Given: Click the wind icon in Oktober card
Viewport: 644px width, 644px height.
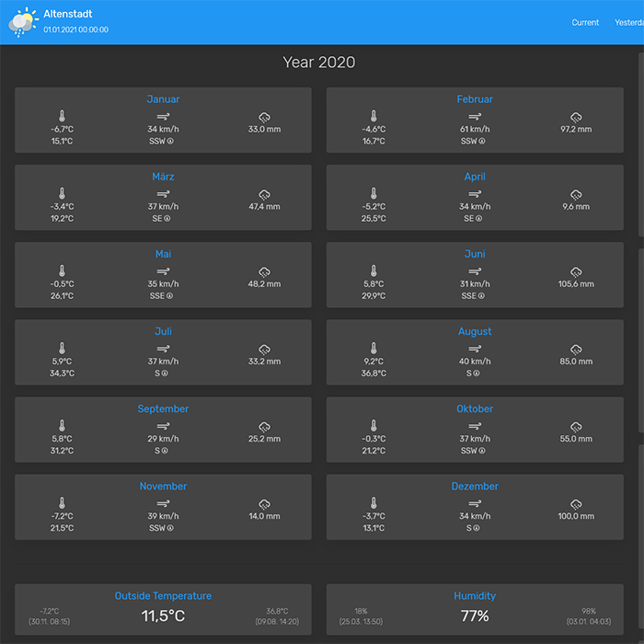Looking at the screenshot, I should (x=475, y=426).
